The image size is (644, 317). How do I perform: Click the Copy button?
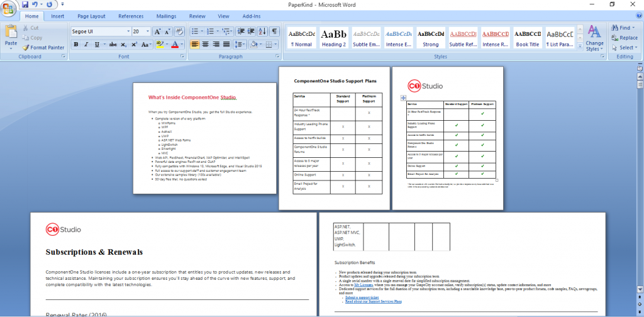coord(33,38)
